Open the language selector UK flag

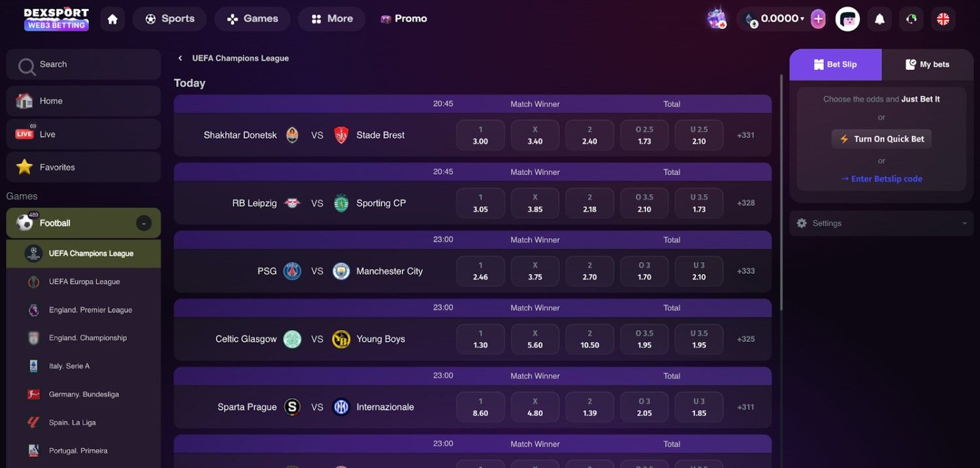(943, 19)
